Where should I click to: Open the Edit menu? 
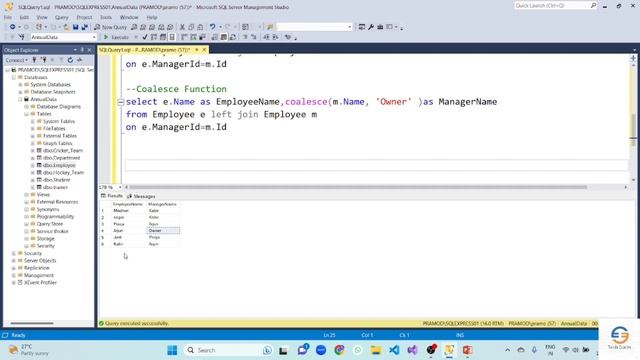pos(24,17)
